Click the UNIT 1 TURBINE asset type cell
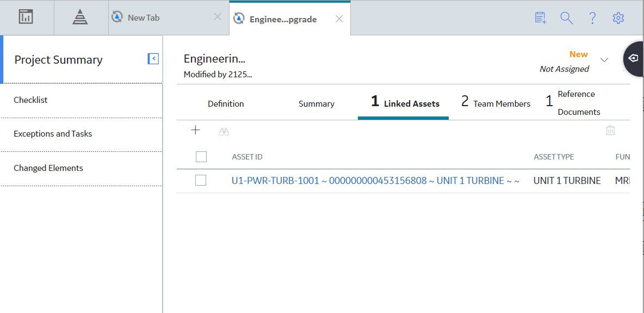Viewport: 644px width, 313px height. click(x=567, y=181)
